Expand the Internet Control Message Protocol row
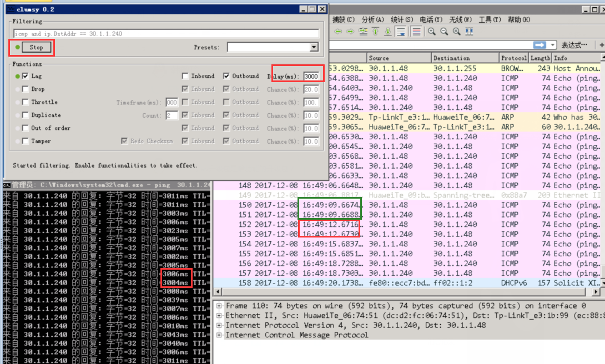 point(220,335)
